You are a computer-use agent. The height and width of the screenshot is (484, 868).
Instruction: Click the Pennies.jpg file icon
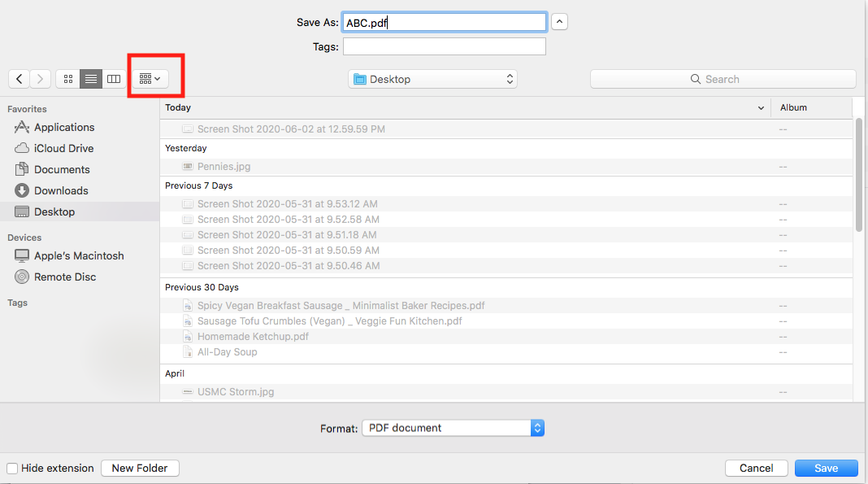[188, 166]
